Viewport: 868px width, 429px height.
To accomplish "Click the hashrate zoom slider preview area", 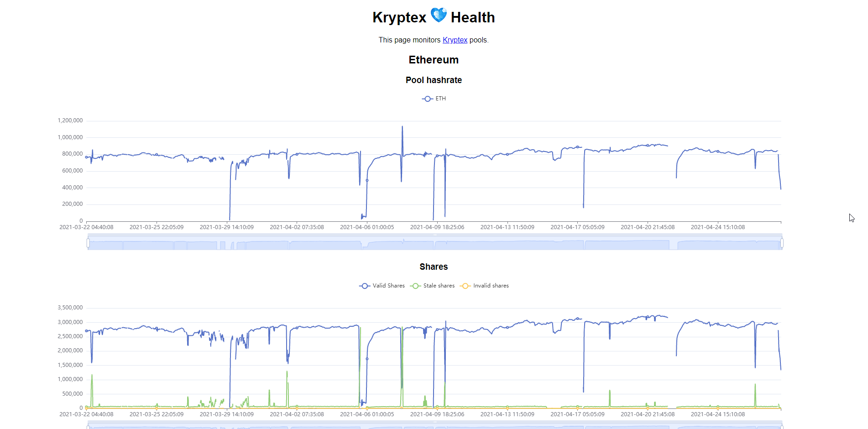I will (x=435, y=243).
